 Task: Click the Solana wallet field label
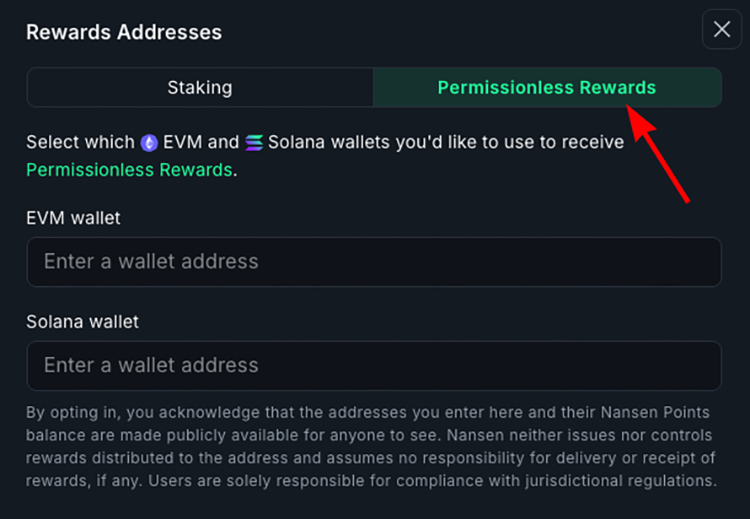pos(82,322)
